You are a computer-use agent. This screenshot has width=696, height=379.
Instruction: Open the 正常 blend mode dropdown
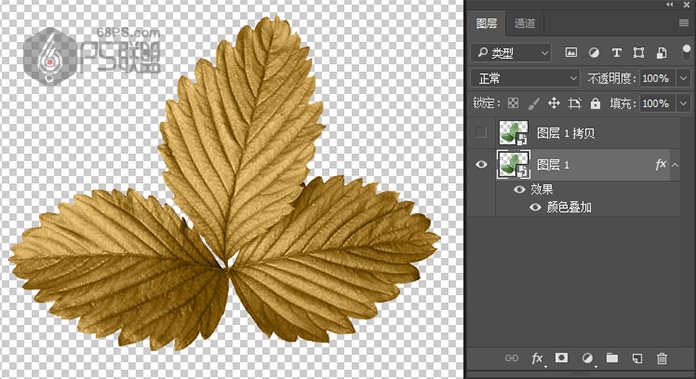pos(525,79)
